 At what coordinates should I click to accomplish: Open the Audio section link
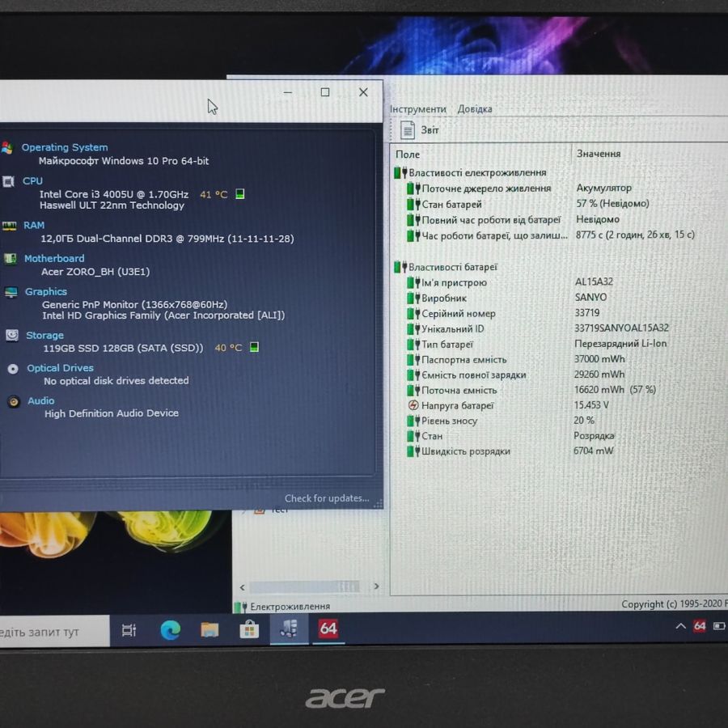(x=41, y=400)
